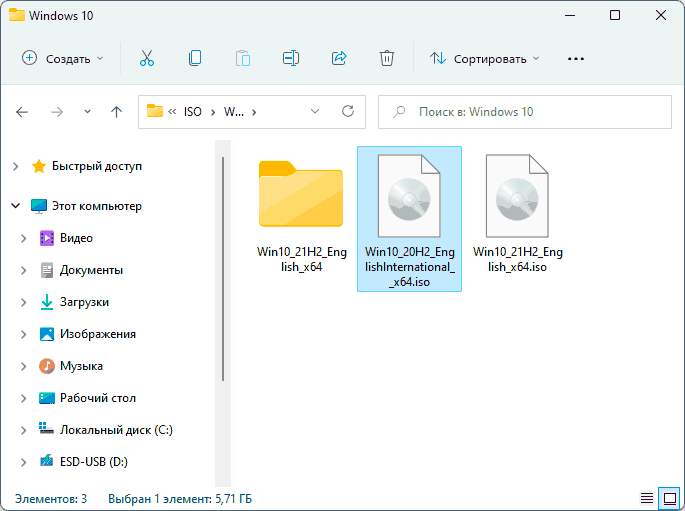685x511 pixels.
Task: Click the Share icon in toolbar
Action: pos(339,58)
